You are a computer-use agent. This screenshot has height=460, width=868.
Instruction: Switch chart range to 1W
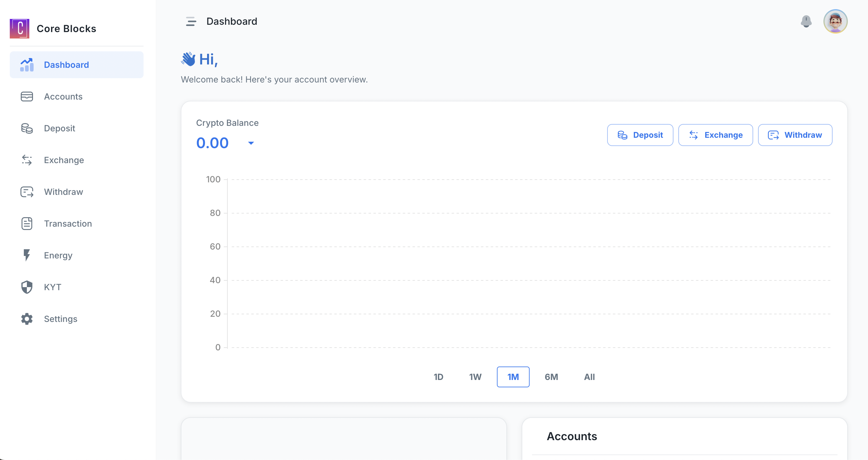point(475,377)
